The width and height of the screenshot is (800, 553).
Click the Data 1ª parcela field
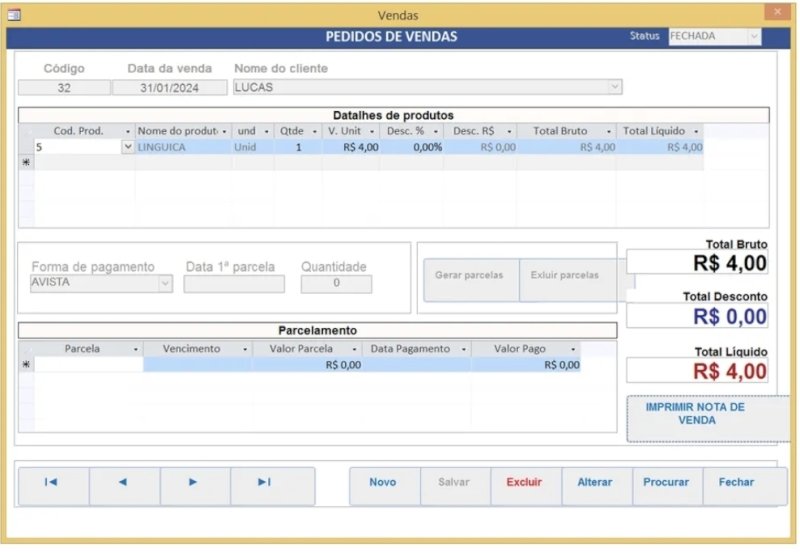click(234, 284)
